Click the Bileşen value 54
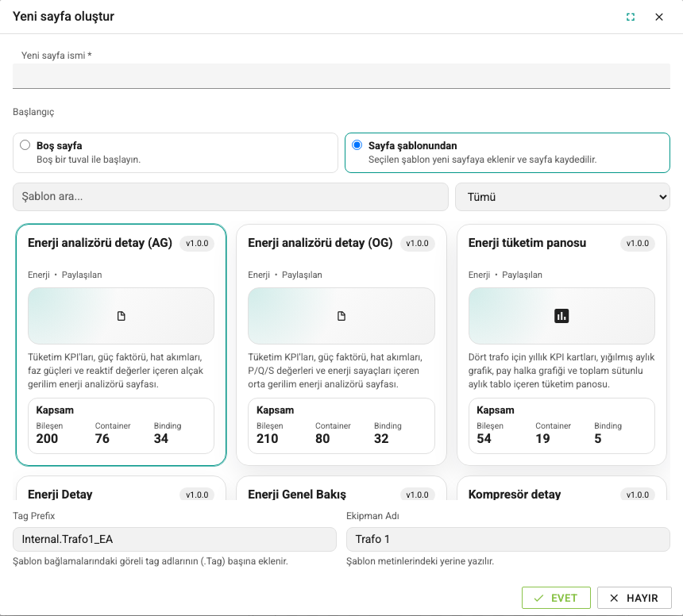Screen dimensions: 683x616 [484, 438]
